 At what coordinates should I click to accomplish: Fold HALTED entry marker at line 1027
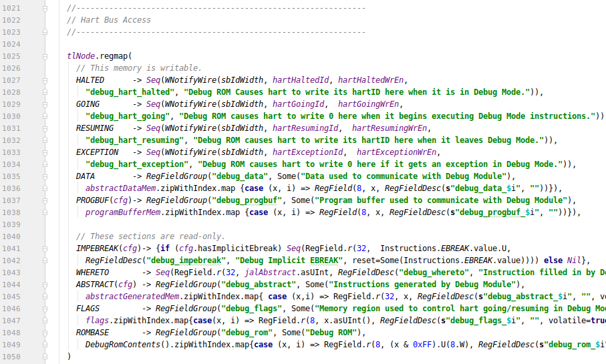pos(45,80)
